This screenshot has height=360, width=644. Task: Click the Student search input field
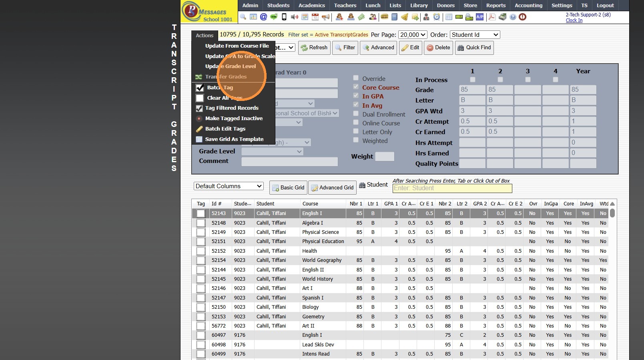452,188
